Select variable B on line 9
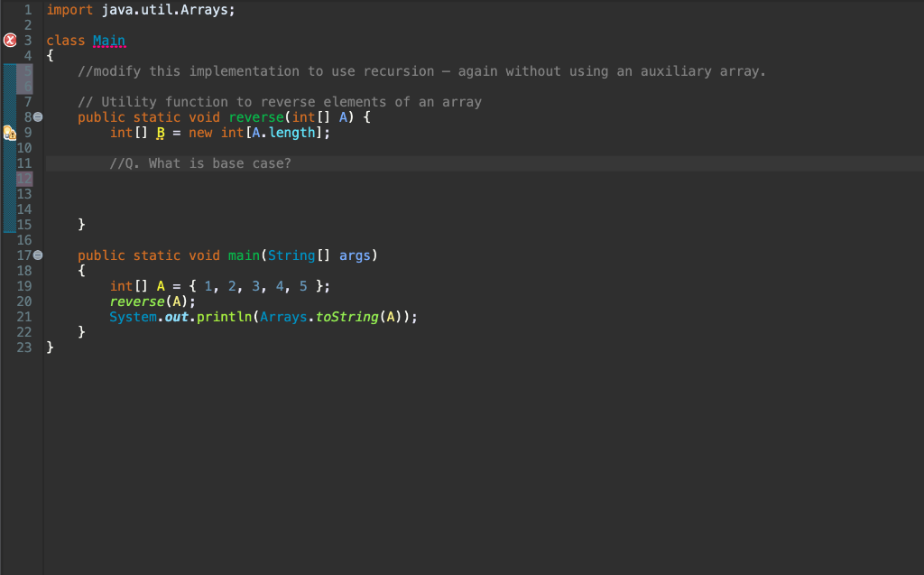 pos(162,133)
